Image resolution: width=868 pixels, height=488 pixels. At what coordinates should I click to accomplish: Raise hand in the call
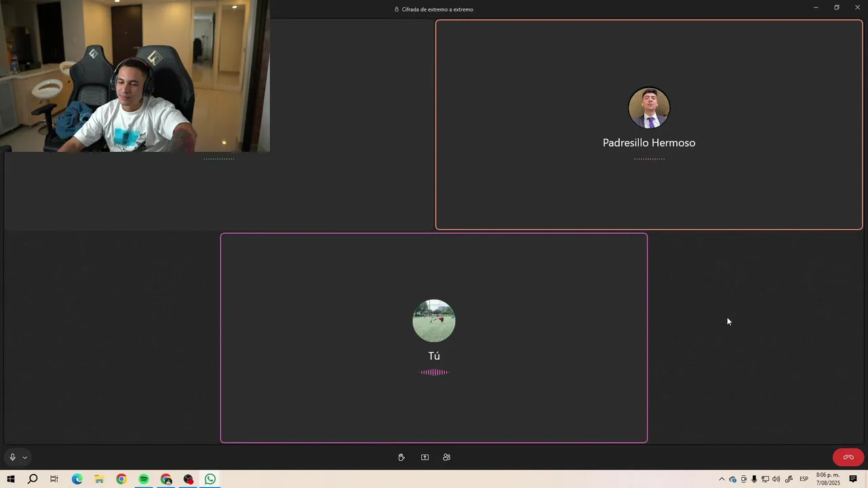[x=401, y=457]
